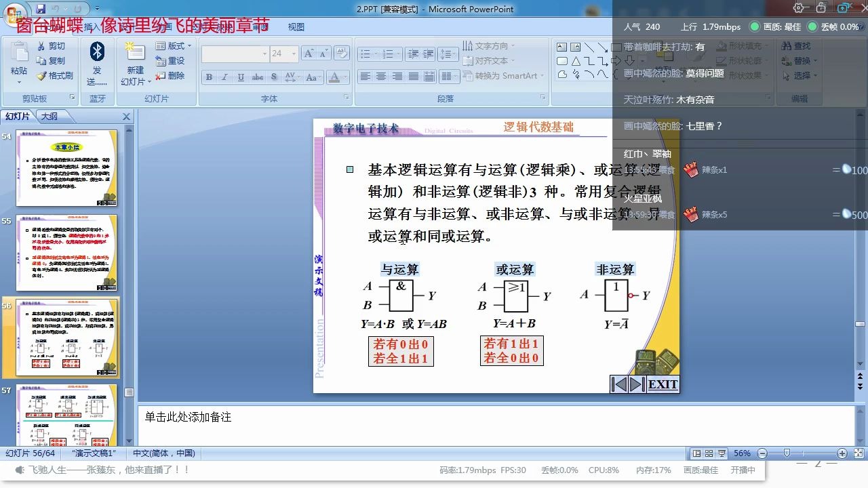Open the font name combo box
This screenshot has height=488, width=868.
click(235, 54)
